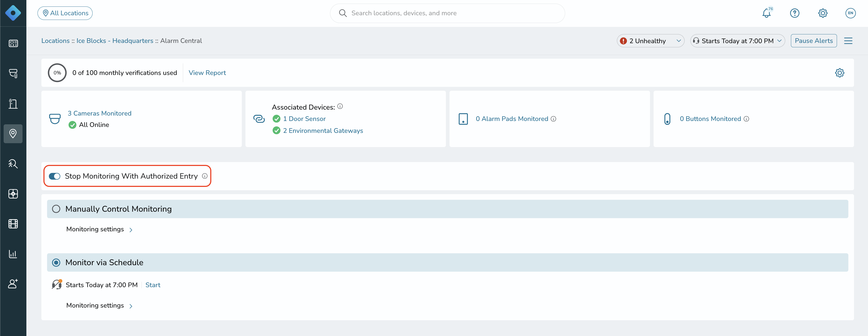Open the access control door sidebar icon

click(13, 103)
